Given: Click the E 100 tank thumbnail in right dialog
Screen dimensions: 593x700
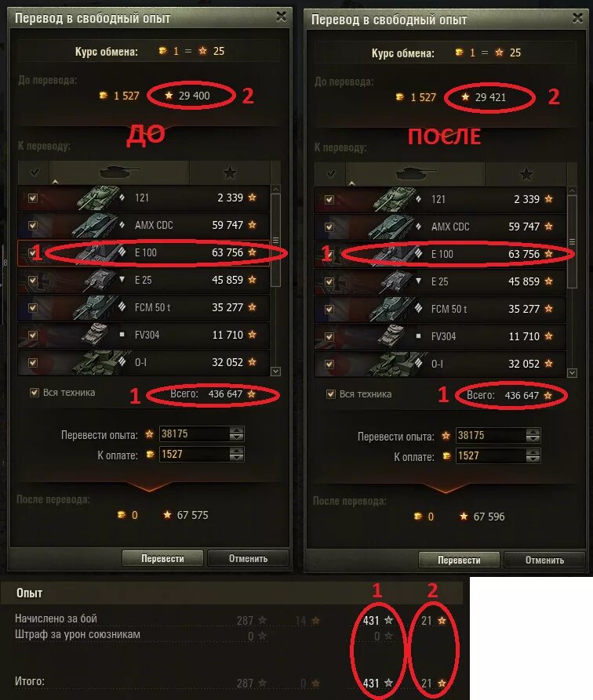Looking at the screenshot, I should pyautogui.click(x=393, y=254).
